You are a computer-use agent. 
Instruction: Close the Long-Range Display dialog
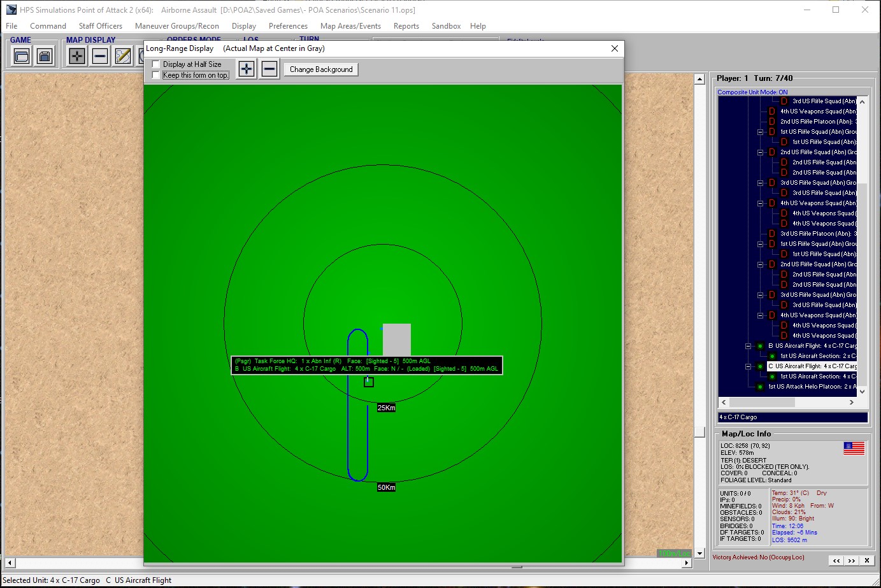pos(615,48)
